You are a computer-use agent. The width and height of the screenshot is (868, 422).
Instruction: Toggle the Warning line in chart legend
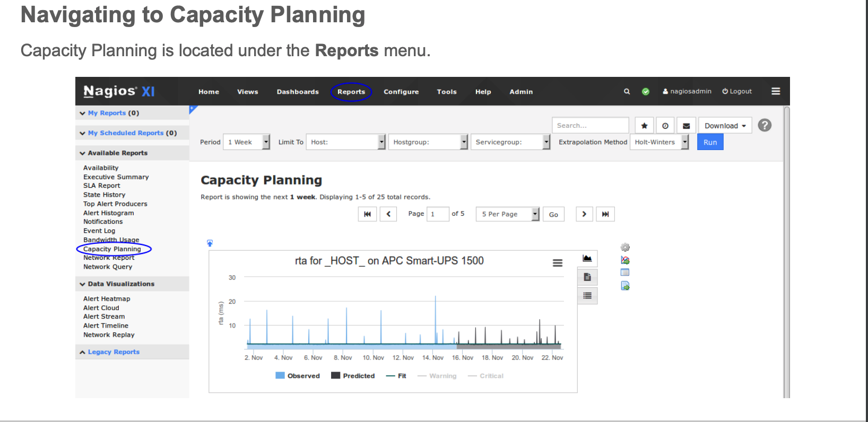tap(437, 376)
